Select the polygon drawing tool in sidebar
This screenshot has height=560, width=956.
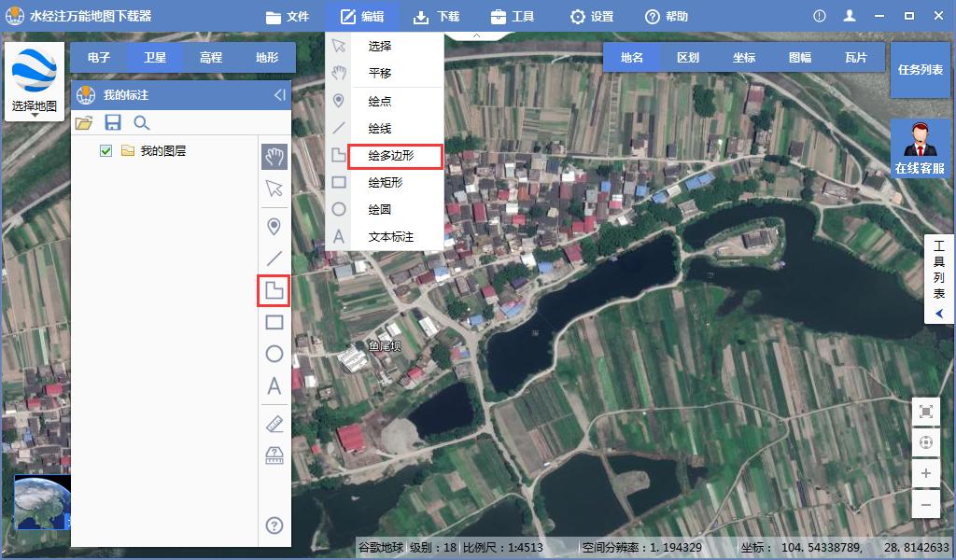274,291
